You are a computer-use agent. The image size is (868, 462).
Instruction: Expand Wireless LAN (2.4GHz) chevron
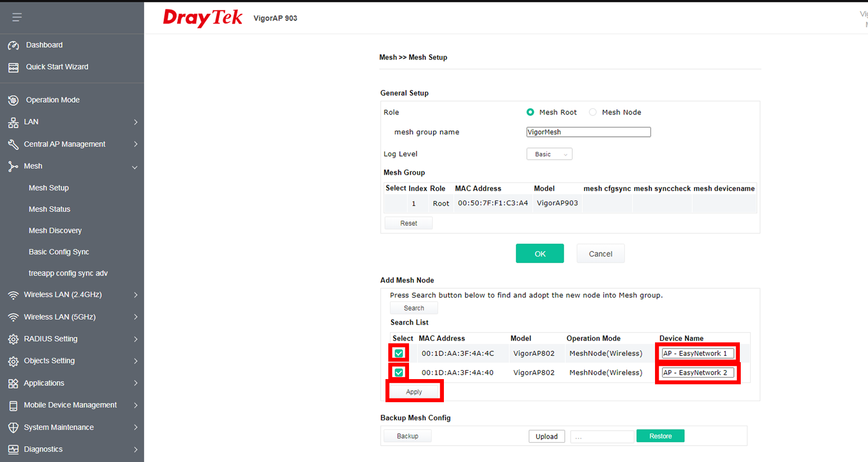[136, 295]
